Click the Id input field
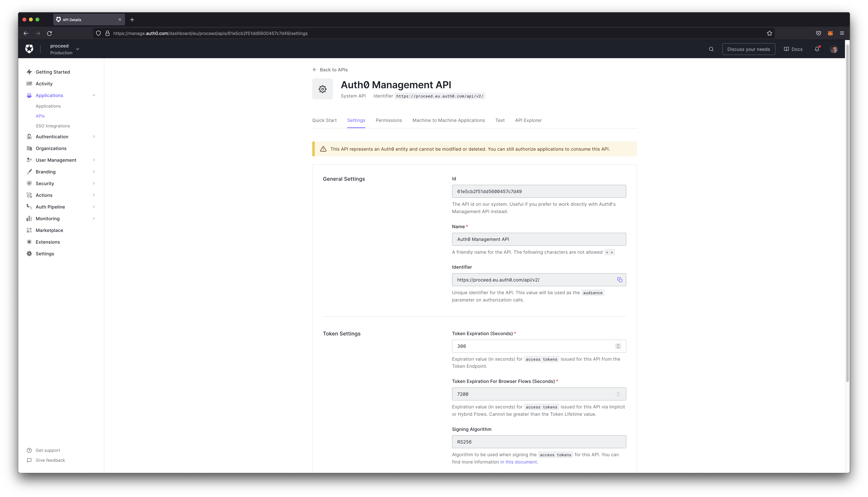This screenshot has width=868, height=497. [539, 191]
